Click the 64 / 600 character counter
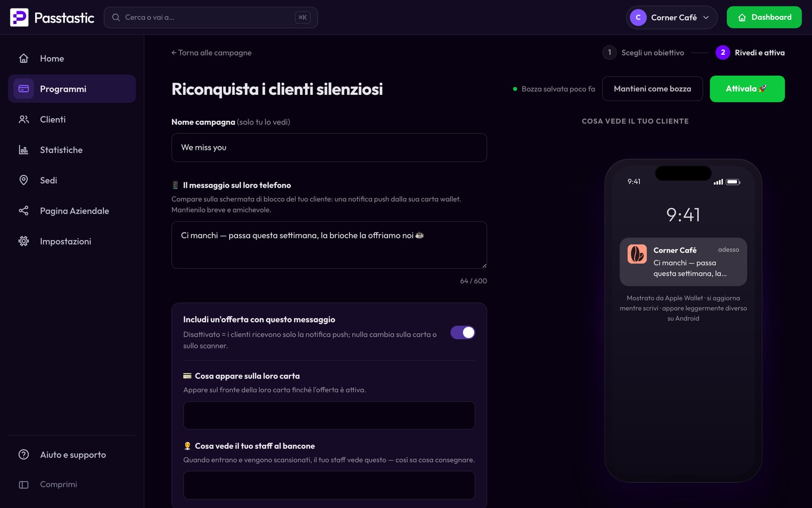The image size is (812, 508). (x=473, y=281)
